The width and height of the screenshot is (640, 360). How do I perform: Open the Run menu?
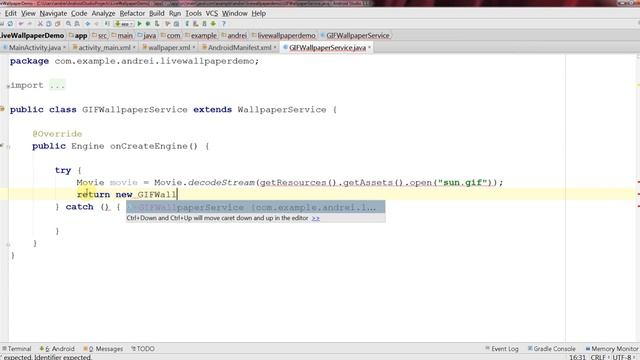pos(175,13)
